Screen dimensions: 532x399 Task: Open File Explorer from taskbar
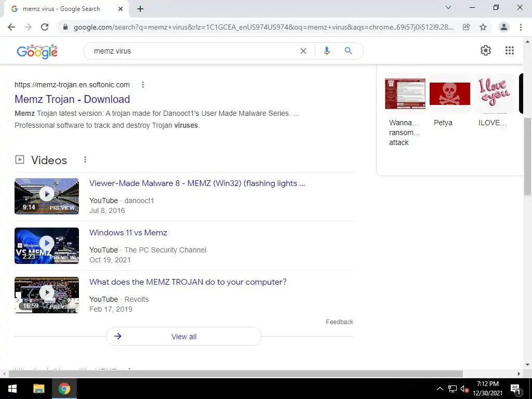tap(38, 389)
